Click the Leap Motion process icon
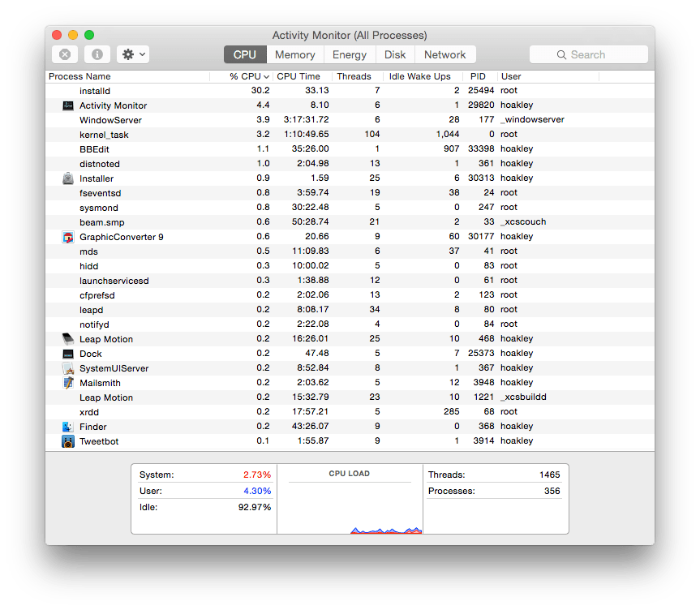This screenshot has height=610, width=700. [x=67, y=338]
